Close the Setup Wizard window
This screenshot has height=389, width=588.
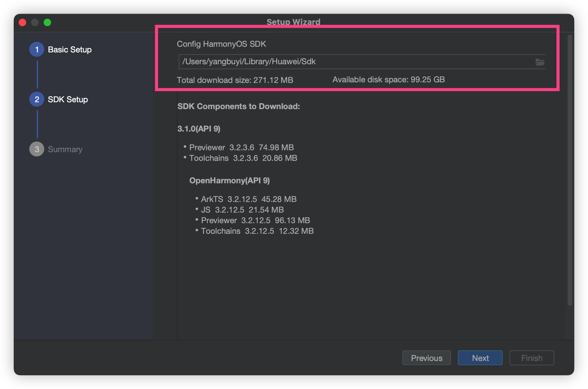(22, 22)
